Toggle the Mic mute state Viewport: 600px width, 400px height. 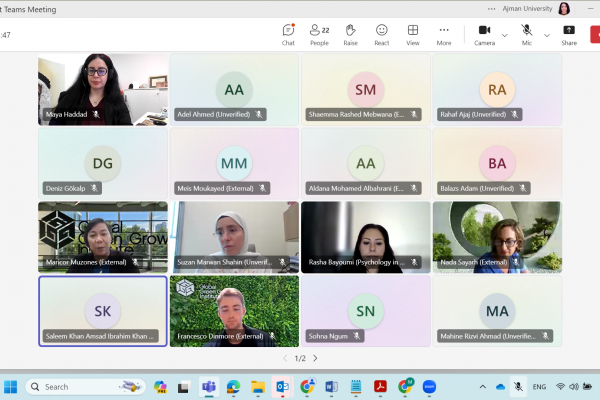tap(526, 34)
